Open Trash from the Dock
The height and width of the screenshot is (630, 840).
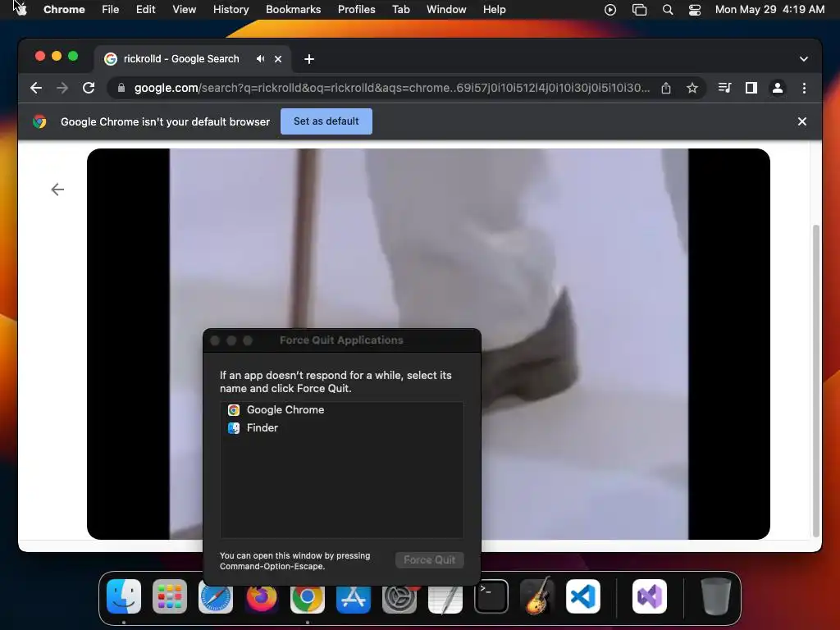[x=715, y=596]
